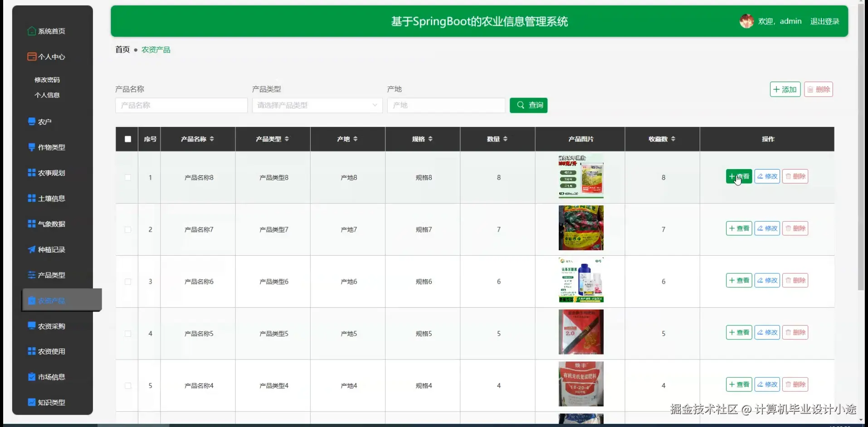The image size is (868, 427).
Task: Sort table by 规格 arrows
Action: 430,139
